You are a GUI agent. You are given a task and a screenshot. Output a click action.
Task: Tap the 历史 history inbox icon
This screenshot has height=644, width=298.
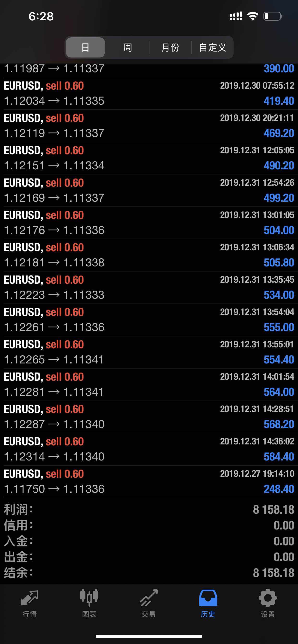[208, 598]
